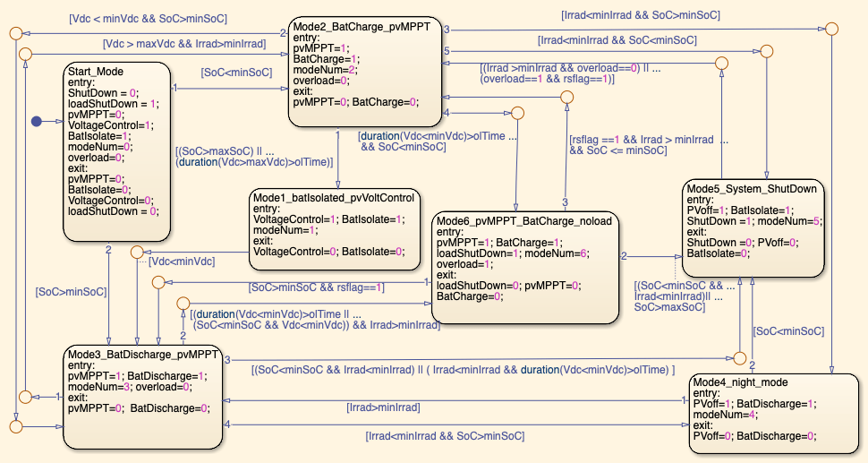Select the Mode3_BatDischarge_pvMPPT state title
Screen dimensions: 868x463
pyautogui.click(x=143, y=355)
